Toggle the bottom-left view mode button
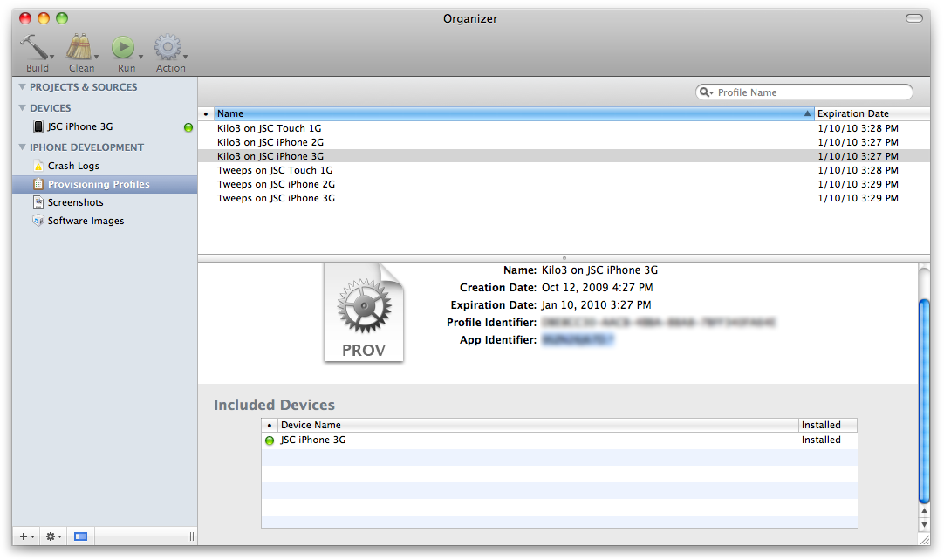The width and height of the screenshot is (944, 560). [x=80, y=536]
